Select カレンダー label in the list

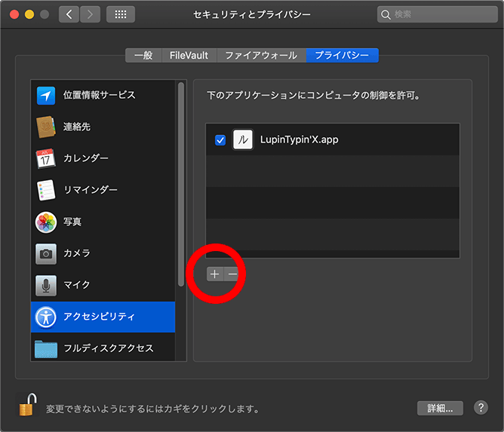pos(86,158)
